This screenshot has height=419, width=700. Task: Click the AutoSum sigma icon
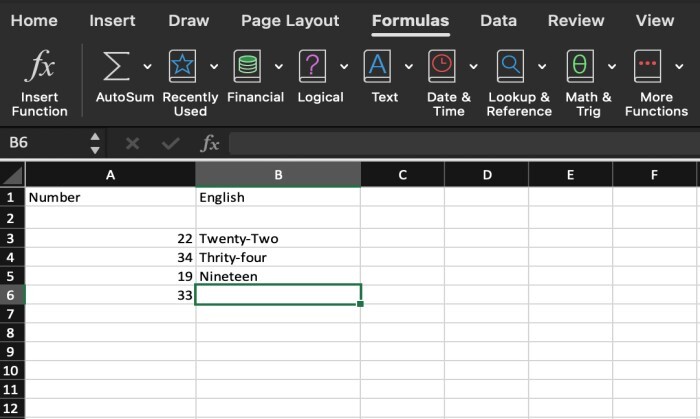tap(117, 67)
